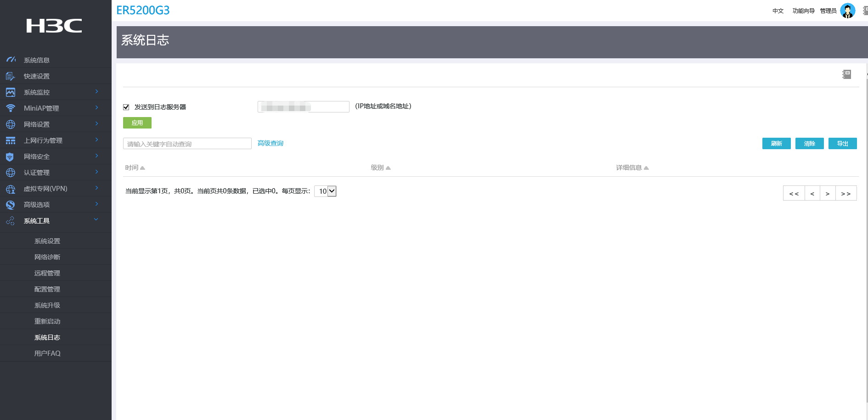Image resolution: width=868 pixels, height=420 pixels.
Task: Click the 系统工具 tools icon
Action: point(11,221)
